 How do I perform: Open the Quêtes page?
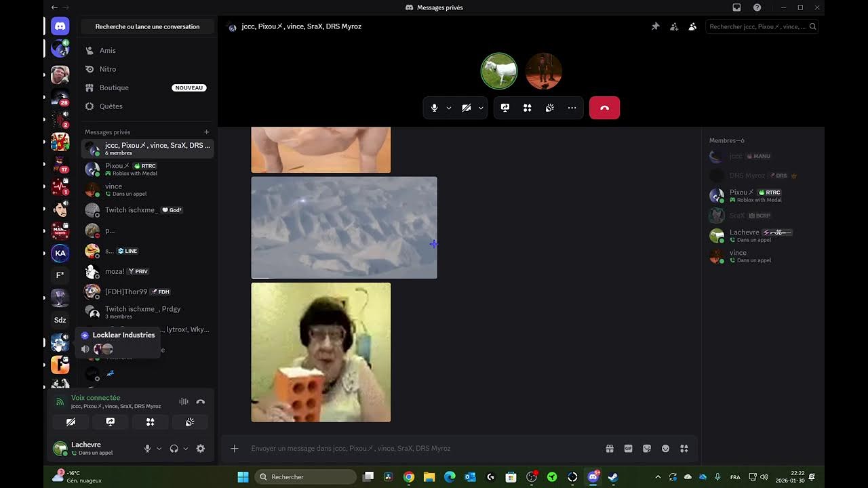pos(147,106)
